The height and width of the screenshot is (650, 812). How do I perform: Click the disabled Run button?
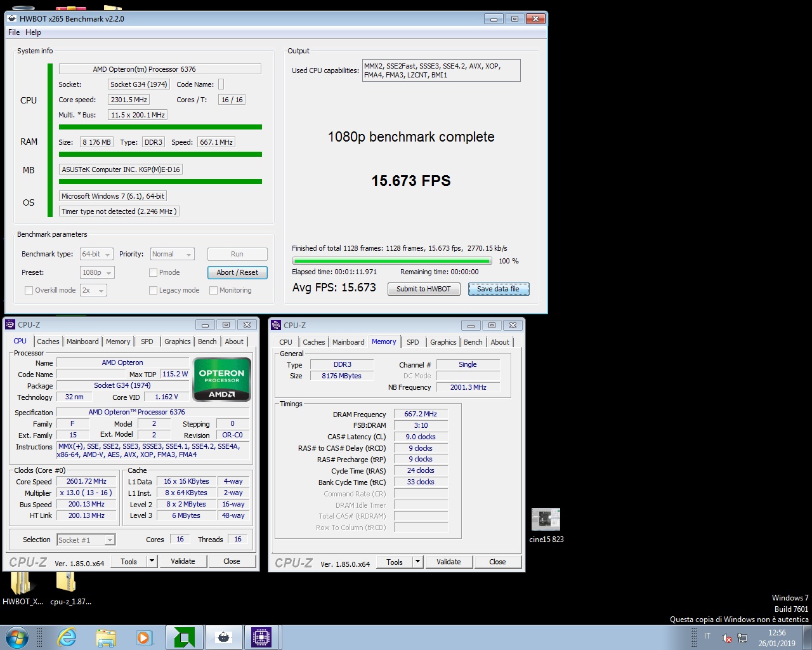pos(237,254)
